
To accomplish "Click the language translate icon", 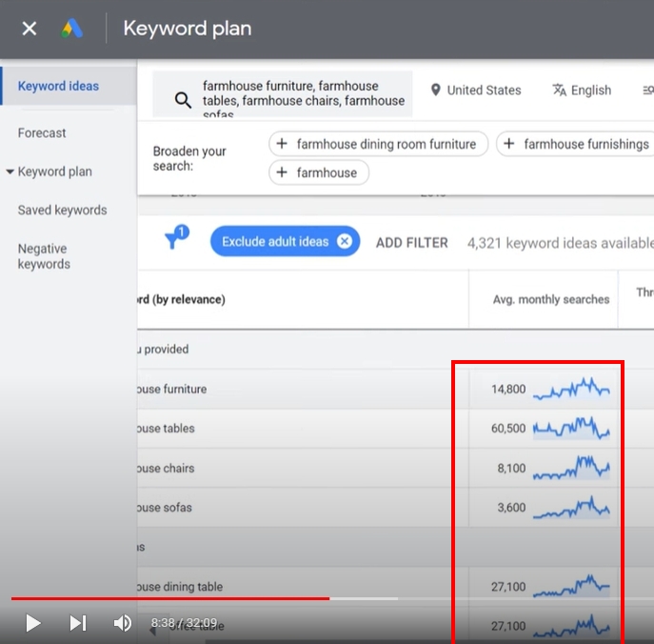I will pos(560,90).
